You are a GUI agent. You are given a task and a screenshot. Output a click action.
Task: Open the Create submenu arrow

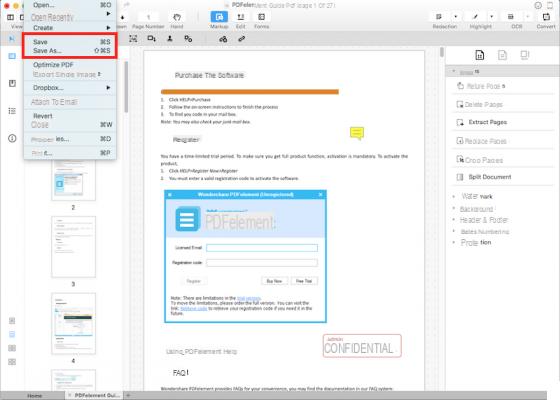pos(108,28)
